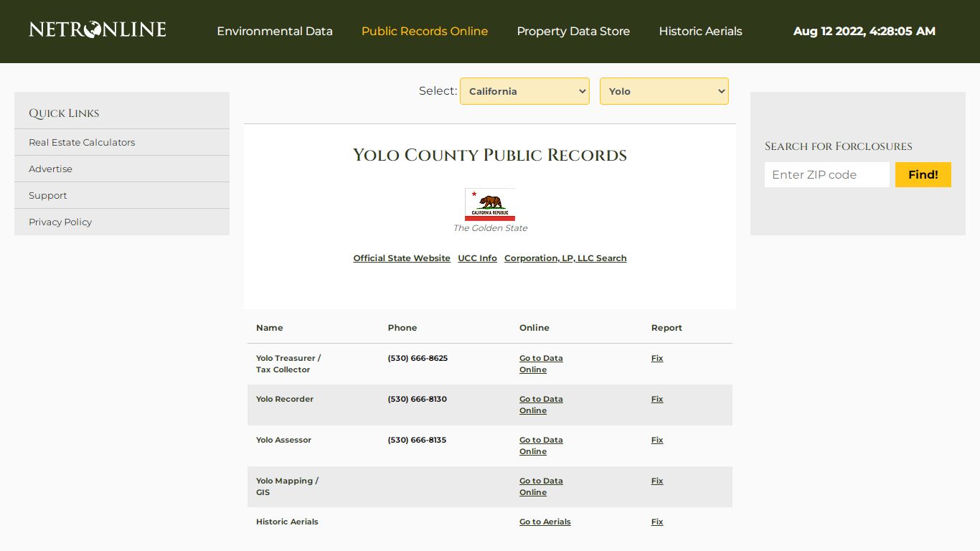Screen dimensions: 980x551
Task: Click the NETRONLINE logo
Action: click(98, 29)
